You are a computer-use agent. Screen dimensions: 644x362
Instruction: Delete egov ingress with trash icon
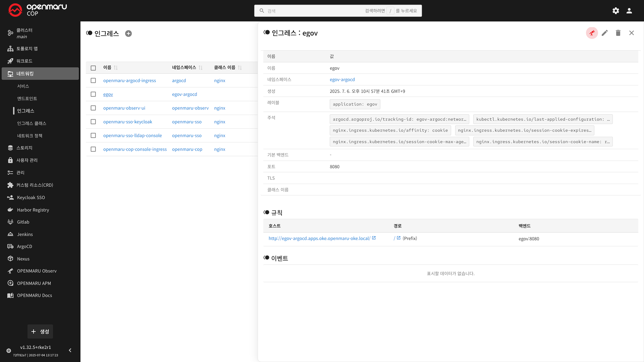(618, 33)
